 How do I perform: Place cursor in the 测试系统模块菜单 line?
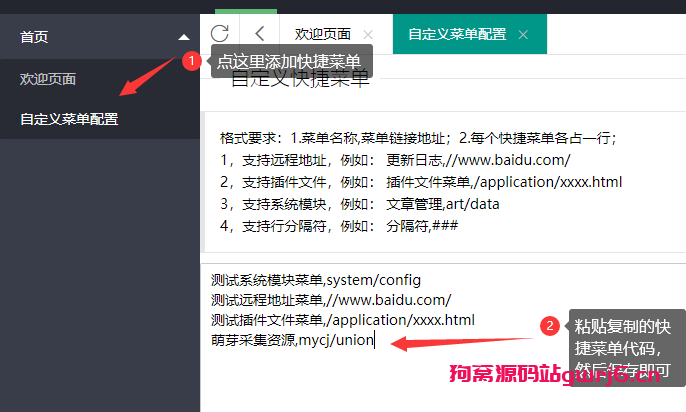[316, 279]
